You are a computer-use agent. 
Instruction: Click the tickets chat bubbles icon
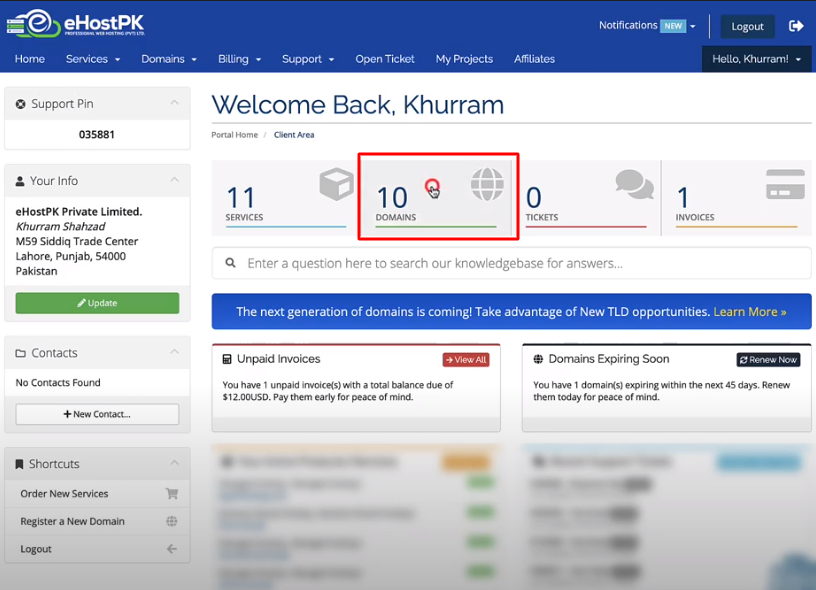pyautogui.click(x=634, y=185)
